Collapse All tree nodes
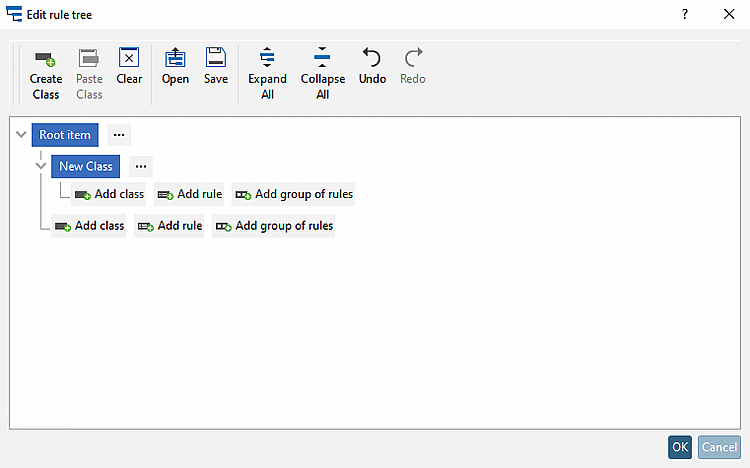The height and width of the screenshot is (468, 750). [322, 74]
